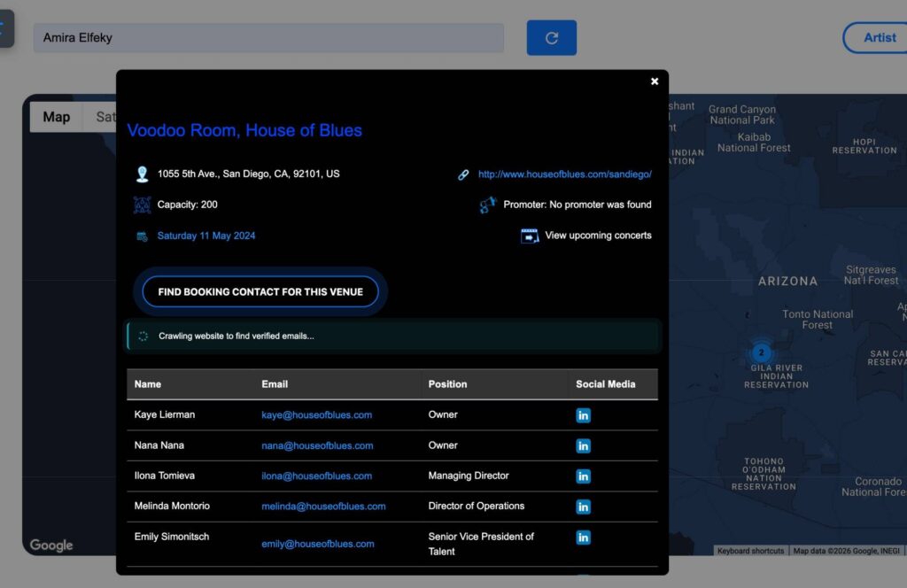Image resolution: width=907 pixels, height=588 pixels.
Task: Open Emily Simonitsch's LinkedIn profile icon
Action: [583, 537]
